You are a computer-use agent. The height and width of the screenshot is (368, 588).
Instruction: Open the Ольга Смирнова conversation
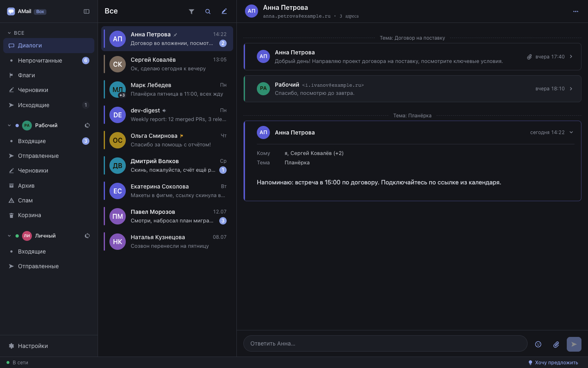coord(167,140)
